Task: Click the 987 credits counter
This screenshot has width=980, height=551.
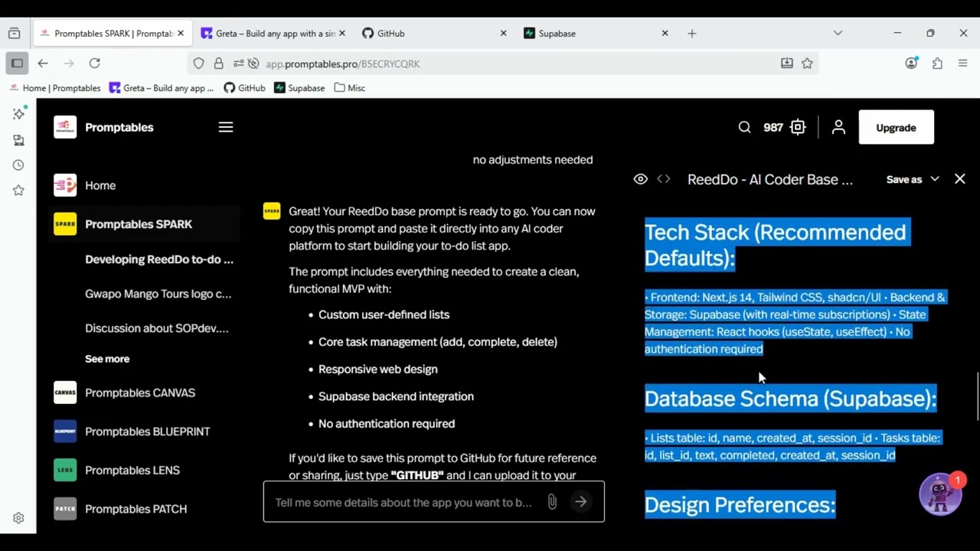Action: pyautogui.click(x=773, y=128)
